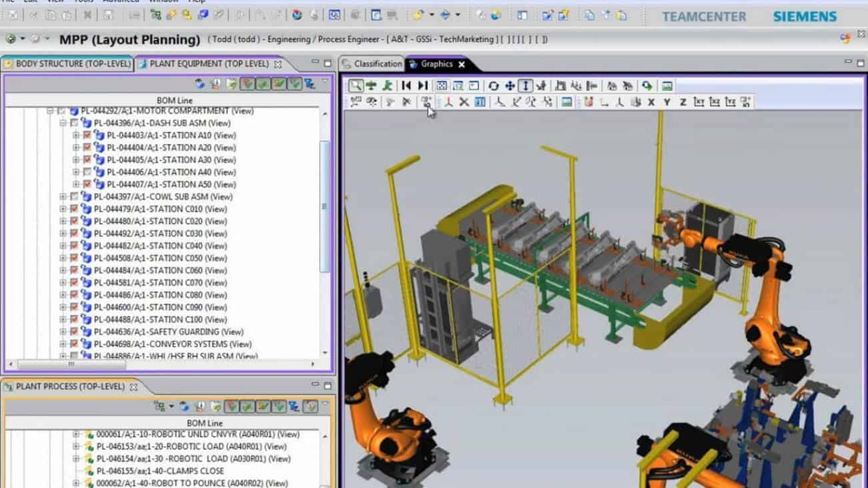Select the four-arrow pan tool in Graphics toolbar
The width and height of the screenshot is (868, 488).
click(510, 85)
